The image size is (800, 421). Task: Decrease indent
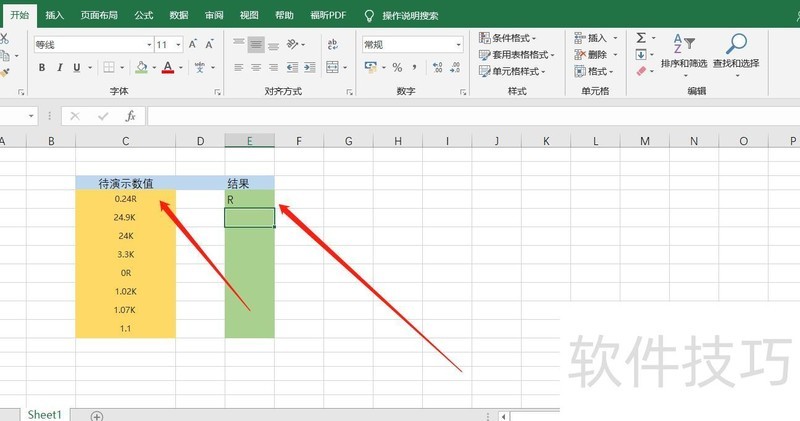click(x=292, y=67)
